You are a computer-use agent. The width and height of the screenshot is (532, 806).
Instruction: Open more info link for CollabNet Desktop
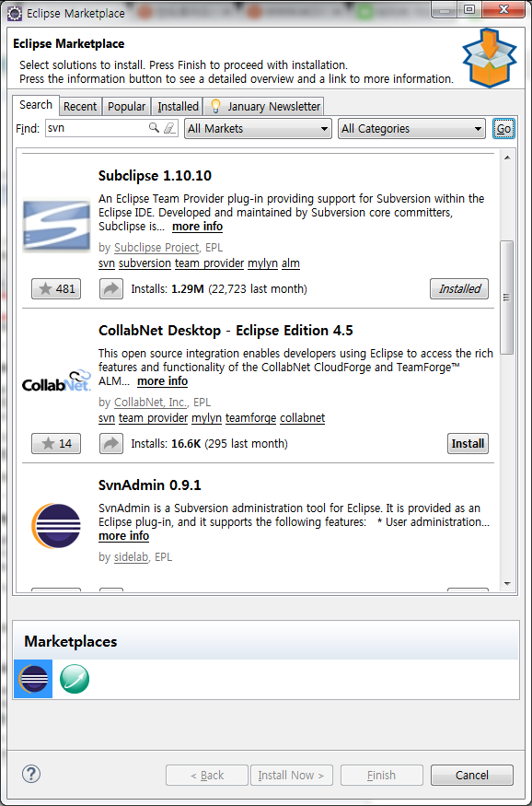click(x=162, y=381)
